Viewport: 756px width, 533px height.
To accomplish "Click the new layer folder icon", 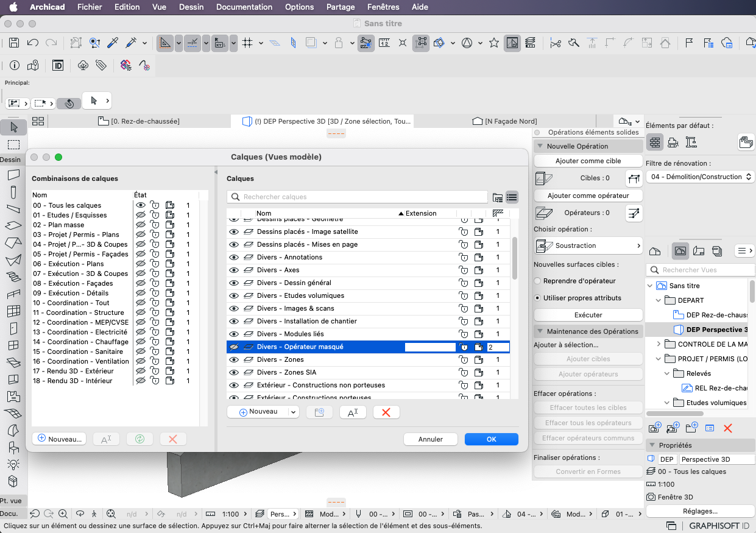I will point(319,412).
